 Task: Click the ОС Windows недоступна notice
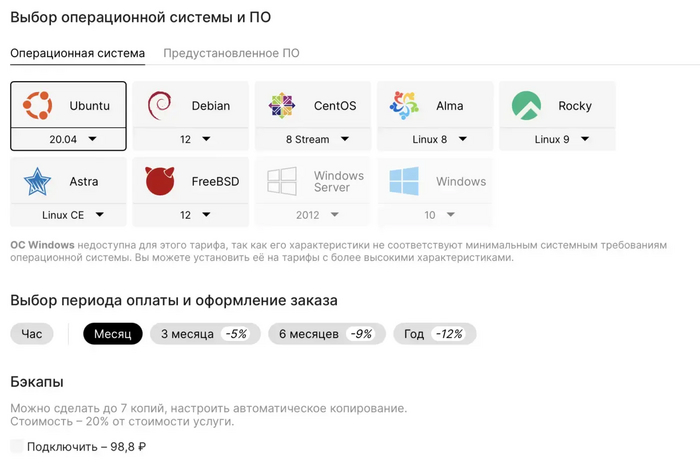(x=338, y=251)
